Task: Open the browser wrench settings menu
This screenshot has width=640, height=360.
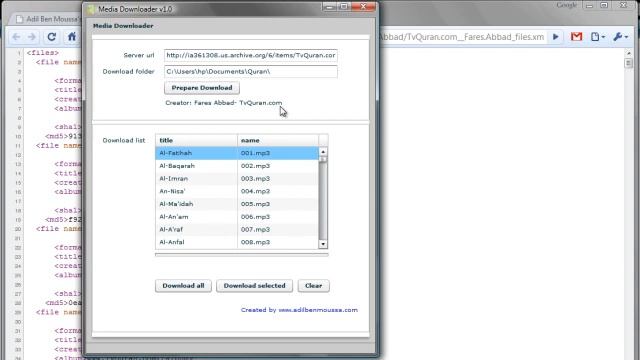Action: click(620, 37)
